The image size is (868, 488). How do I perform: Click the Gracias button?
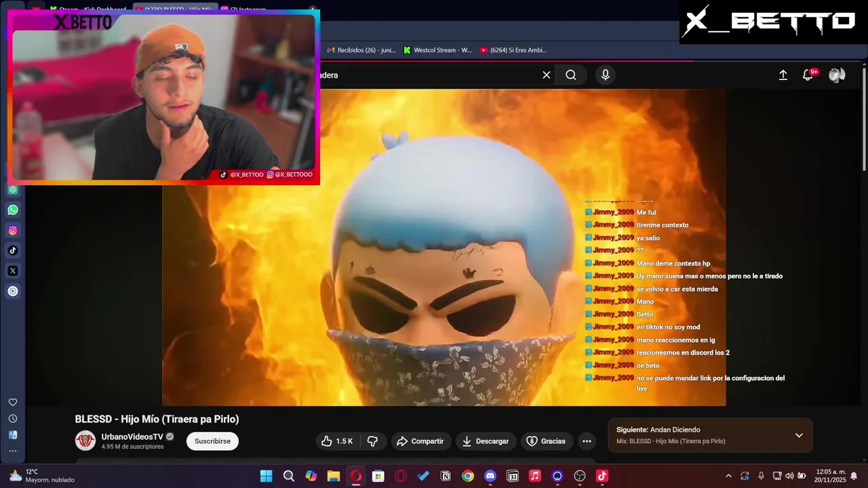547,441
